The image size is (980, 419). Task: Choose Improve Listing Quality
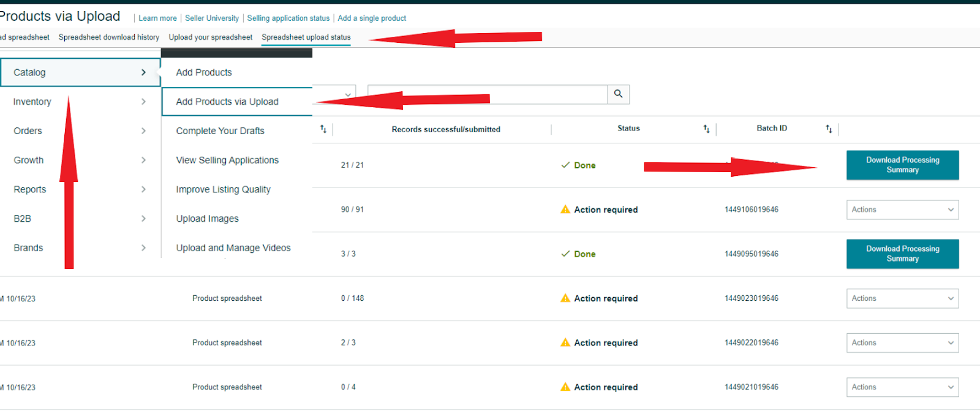click(224, 189)
